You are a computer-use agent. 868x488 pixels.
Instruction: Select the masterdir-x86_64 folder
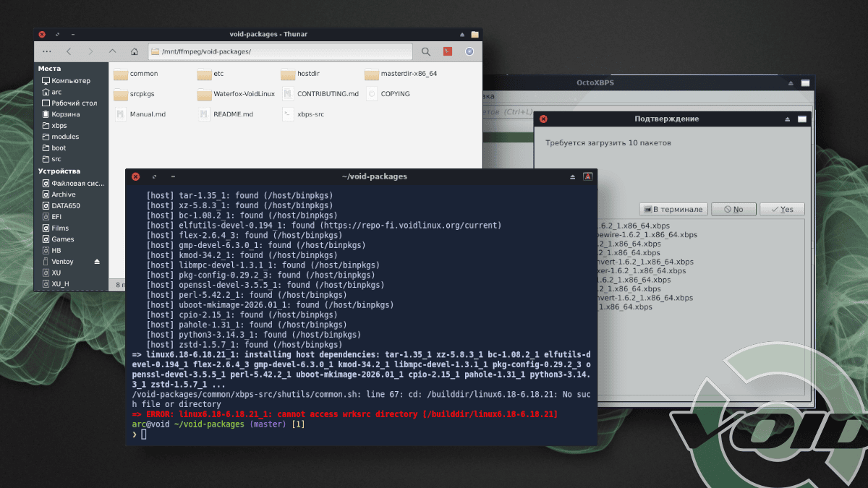(401, 74)
